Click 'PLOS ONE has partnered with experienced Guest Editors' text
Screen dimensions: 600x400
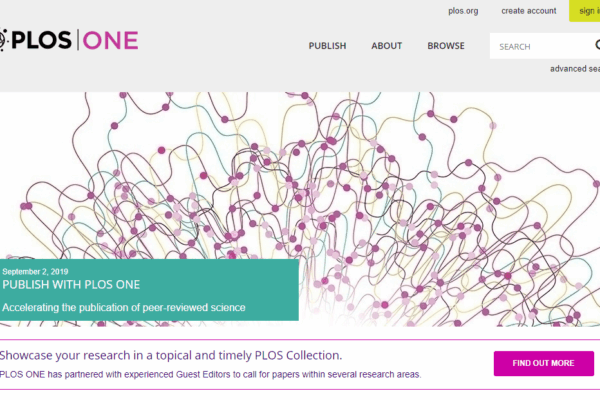[x=210, y=374]
